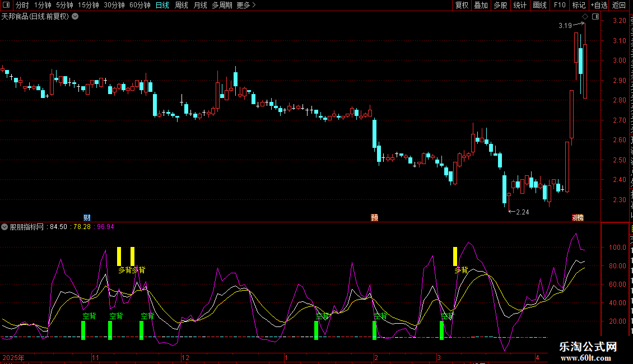The height and width of the screenshot is (364, 633).
Task: Click the 标记 mark button
Action: pos(579,5)
